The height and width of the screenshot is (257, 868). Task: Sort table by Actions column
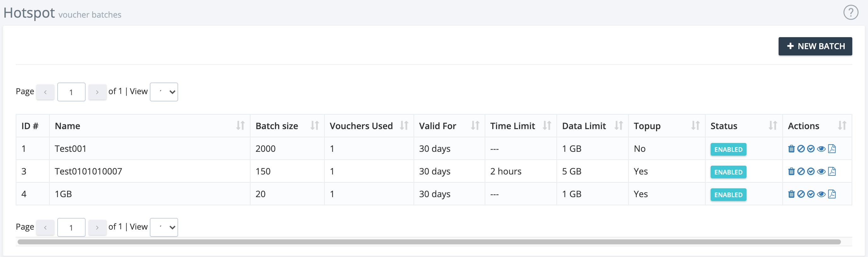842,126
